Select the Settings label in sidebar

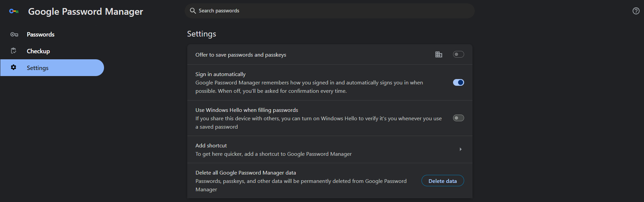(38, 68)
